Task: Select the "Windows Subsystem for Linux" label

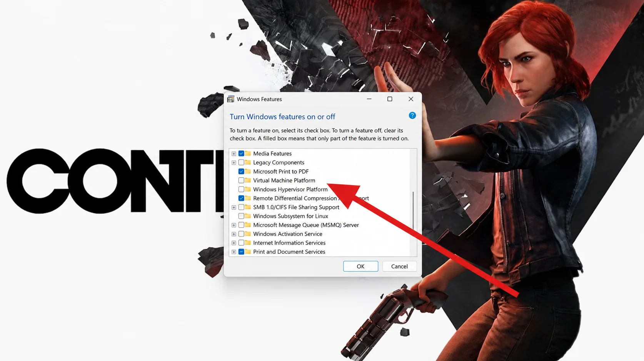Action: point(290,216)
